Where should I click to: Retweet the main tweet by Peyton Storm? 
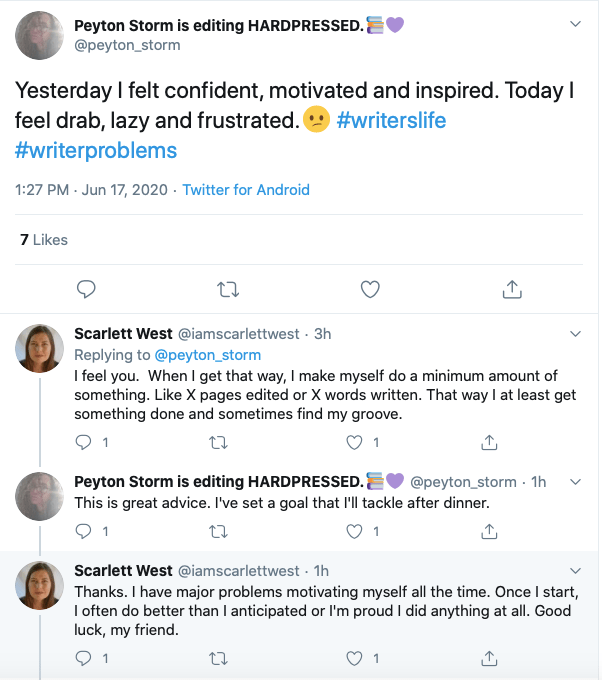228,289
